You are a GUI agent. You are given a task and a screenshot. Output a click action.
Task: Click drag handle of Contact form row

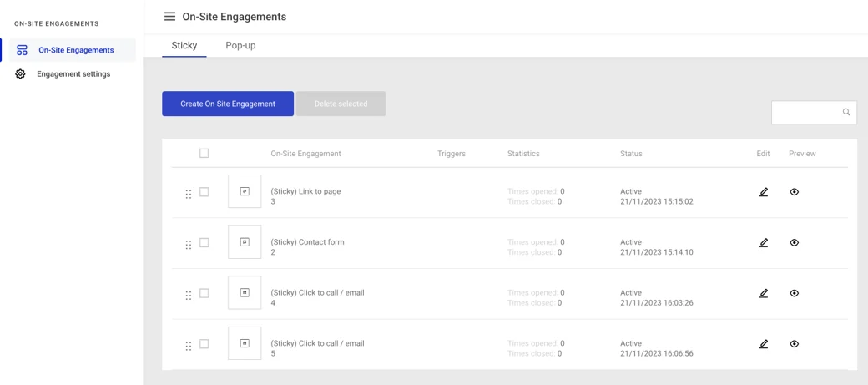pyautogui.click(x=189, y=245)
